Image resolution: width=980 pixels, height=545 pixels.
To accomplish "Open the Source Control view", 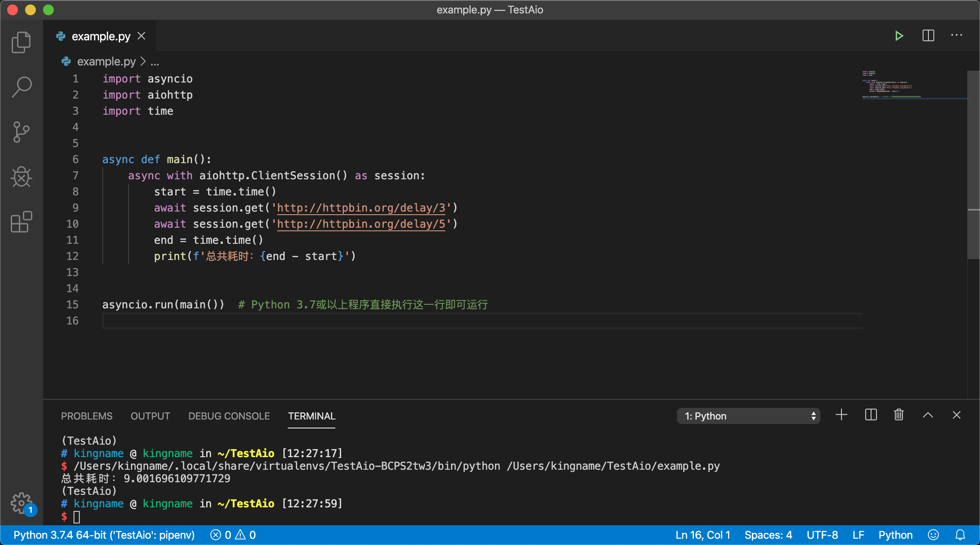I will [x=21, y=132].
